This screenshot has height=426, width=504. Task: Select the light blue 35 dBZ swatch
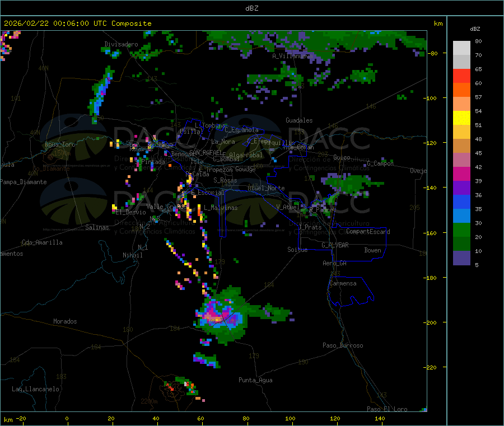[461, 216]
